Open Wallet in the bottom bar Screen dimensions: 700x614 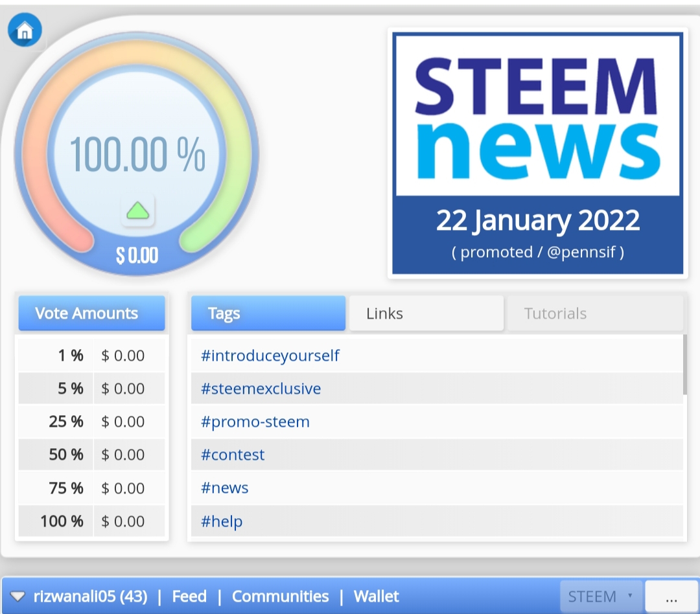pyautogui.click(x=376, y=596)
